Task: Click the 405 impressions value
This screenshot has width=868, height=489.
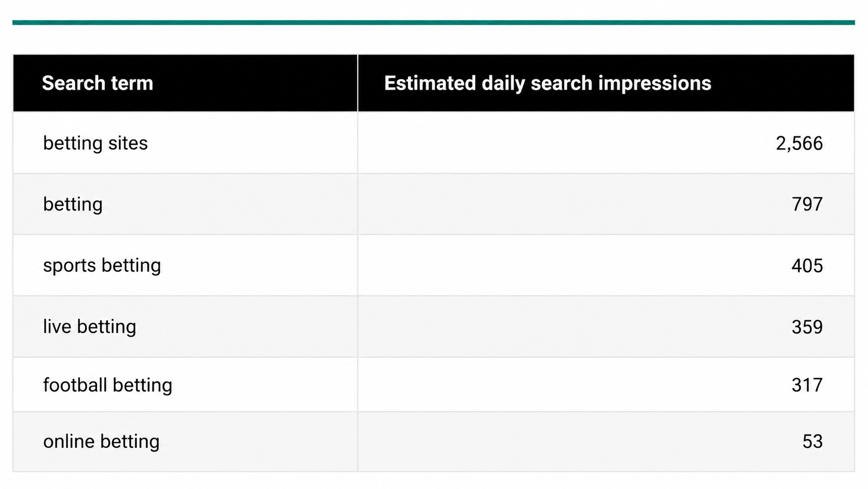Action: [807, 266]
